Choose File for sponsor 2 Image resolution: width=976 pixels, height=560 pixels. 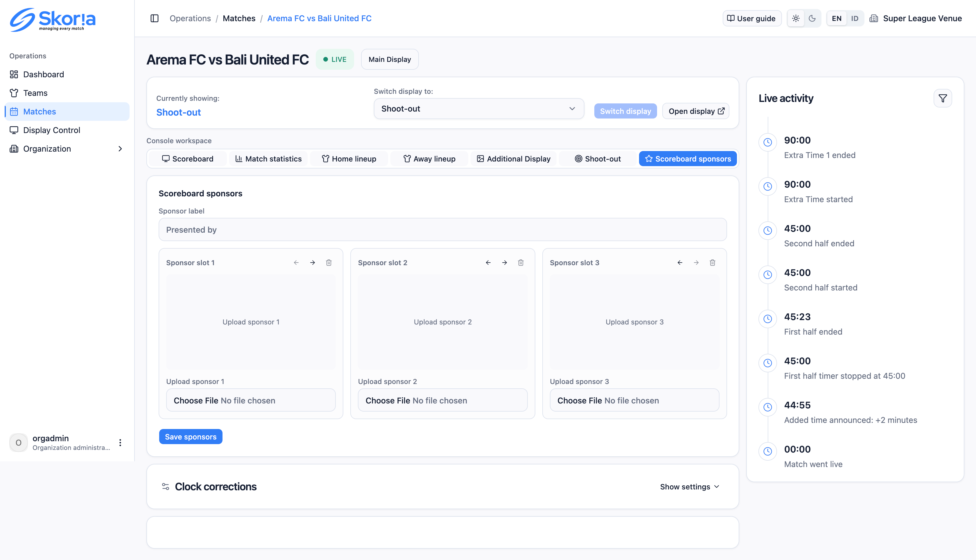coord(443,400)
